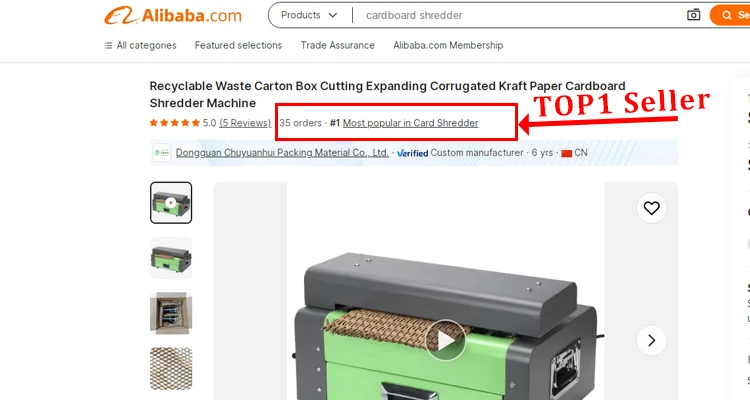
Task: Open Alibaba.com Membership link
Action: [x=448, y=45]
